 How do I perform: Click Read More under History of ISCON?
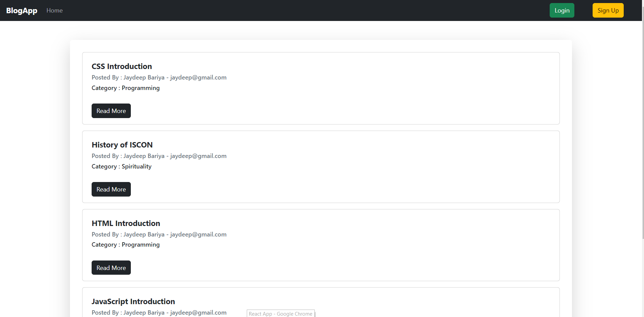tap(111, 189)
